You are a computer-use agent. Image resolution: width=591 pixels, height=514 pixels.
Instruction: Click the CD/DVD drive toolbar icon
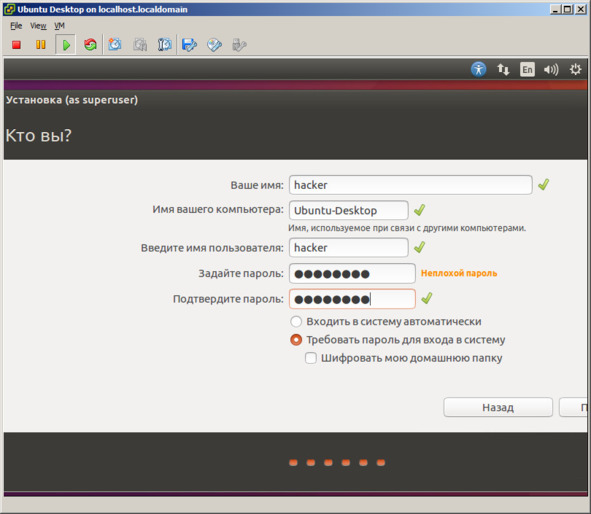coord(214,45)
